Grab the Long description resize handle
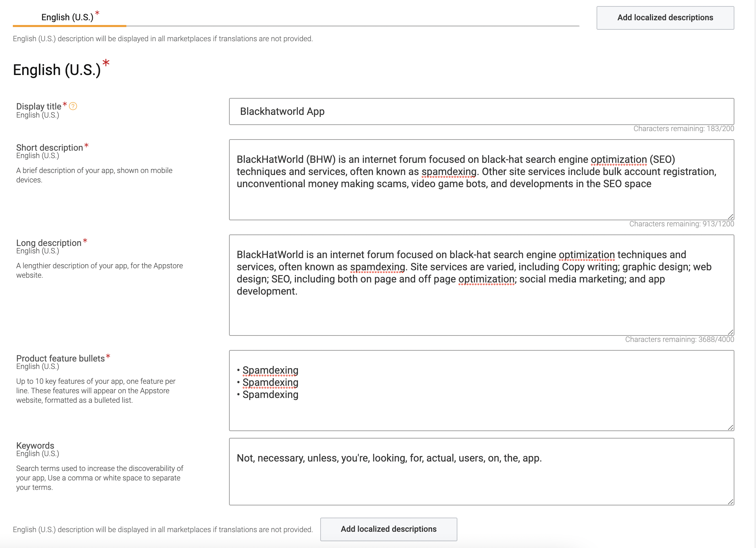Image resolution: width=756 pixels, height=548 pixels. 730,332
